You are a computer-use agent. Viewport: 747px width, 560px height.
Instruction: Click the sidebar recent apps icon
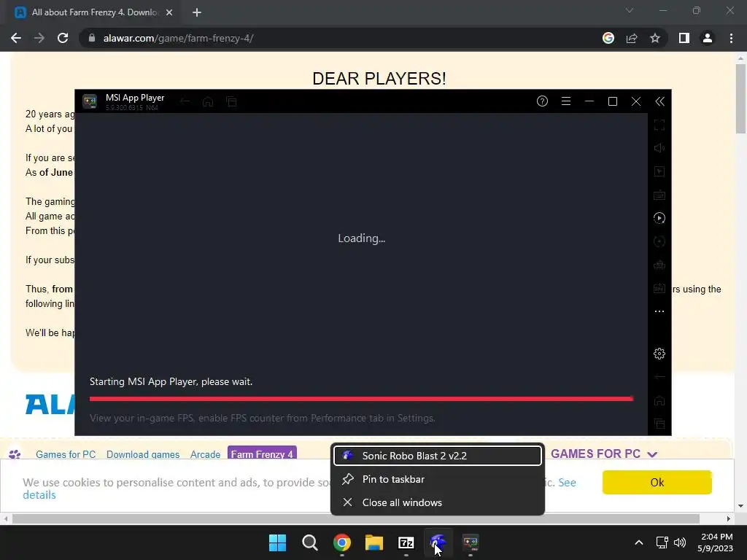(659, 424)
